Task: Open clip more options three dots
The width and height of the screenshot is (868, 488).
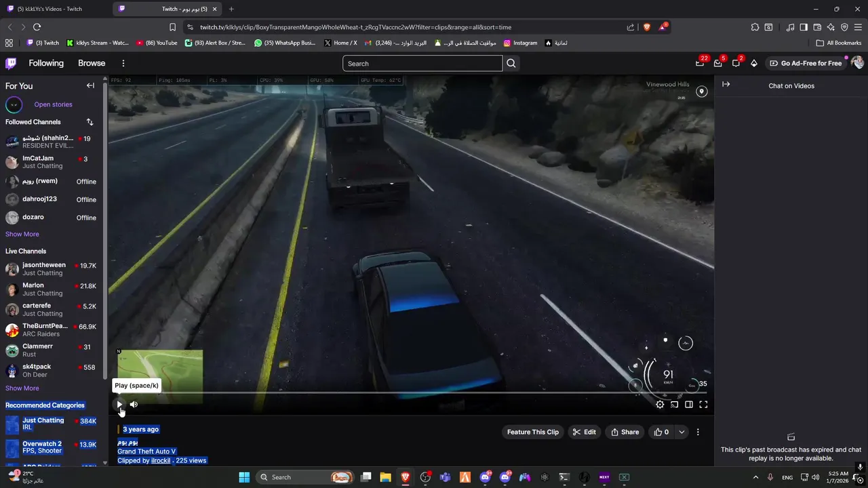Action: (x=698, y=432)
